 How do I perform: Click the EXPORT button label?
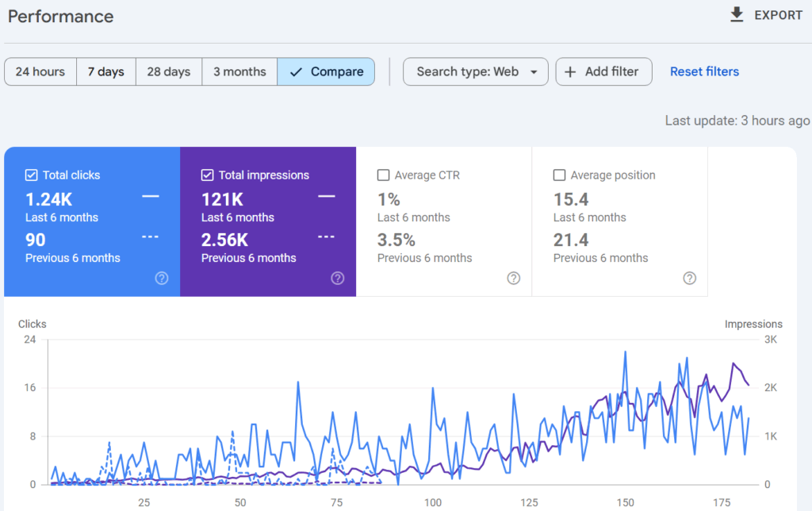(779, 16)
